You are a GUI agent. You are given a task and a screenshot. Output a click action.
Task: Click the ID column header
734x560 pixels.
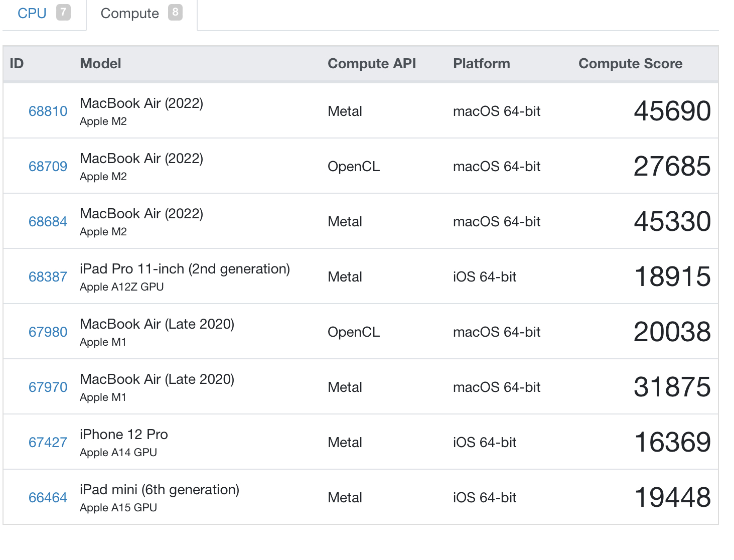(17, 64)
